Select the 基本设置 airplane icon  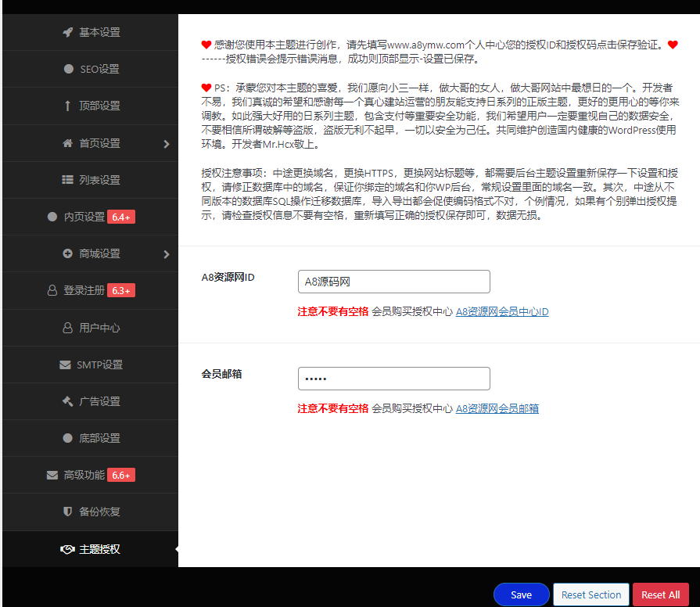point(68,32)
